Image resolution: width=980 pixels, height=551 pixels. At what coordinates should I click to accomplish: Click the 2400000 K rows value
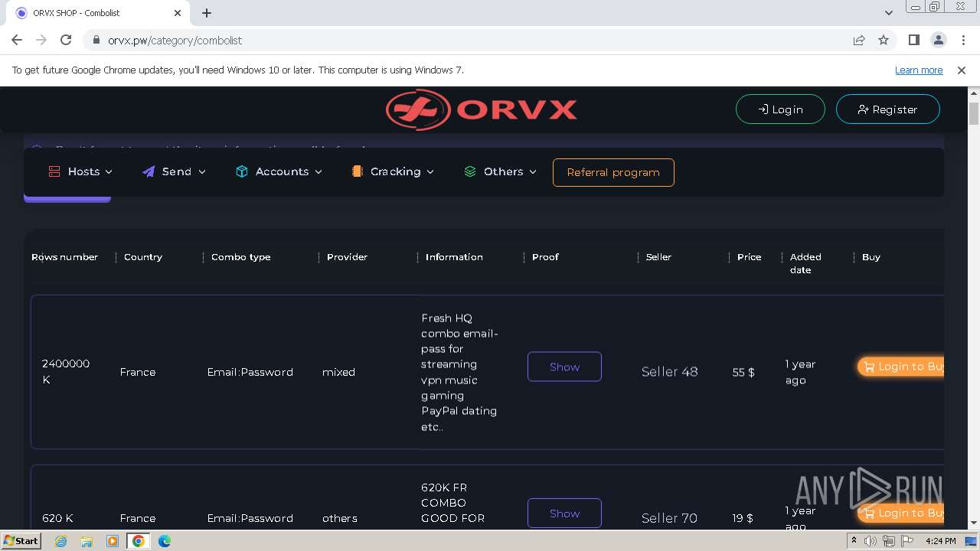66,371
